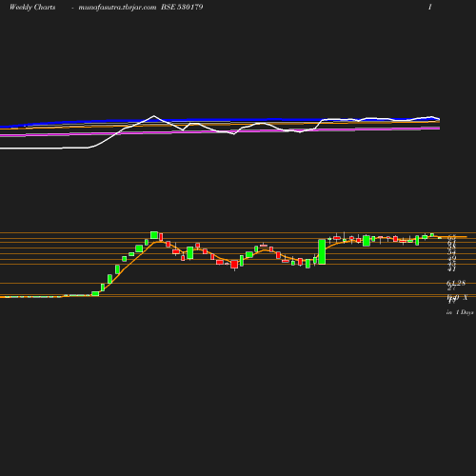Click the 'in 1 Days' caption

click(460, 312)
